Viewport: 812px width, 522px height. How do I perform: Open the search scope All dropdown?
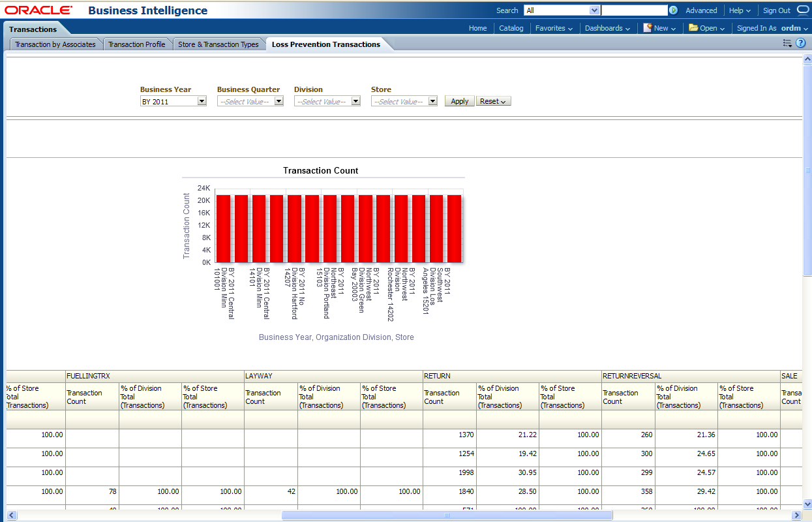pyautogui.click(x=594, y=10)
